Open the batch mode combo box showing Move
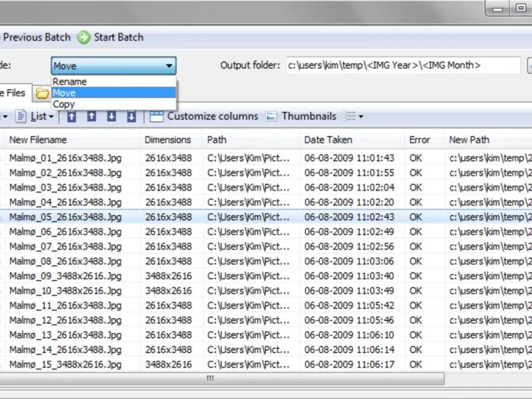This screenshot has height=399, width=532. point(113,65)
